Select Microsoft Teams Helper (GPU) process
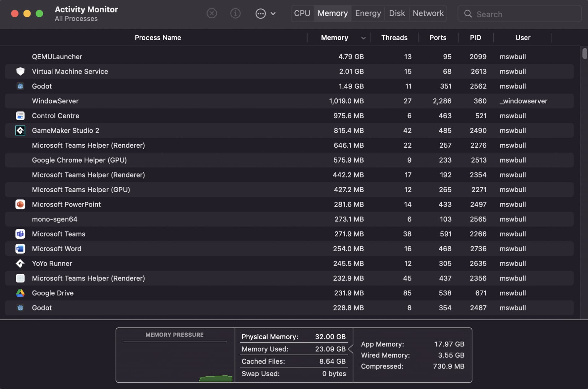The image size is (588, 389). click(81, 190)
